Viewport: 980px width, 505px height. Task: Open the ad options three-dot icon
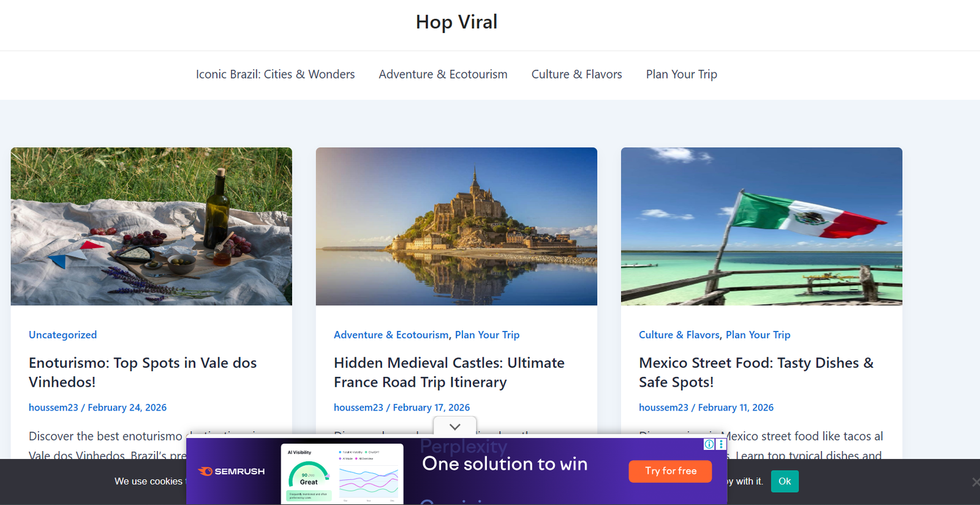coord(721,444)
